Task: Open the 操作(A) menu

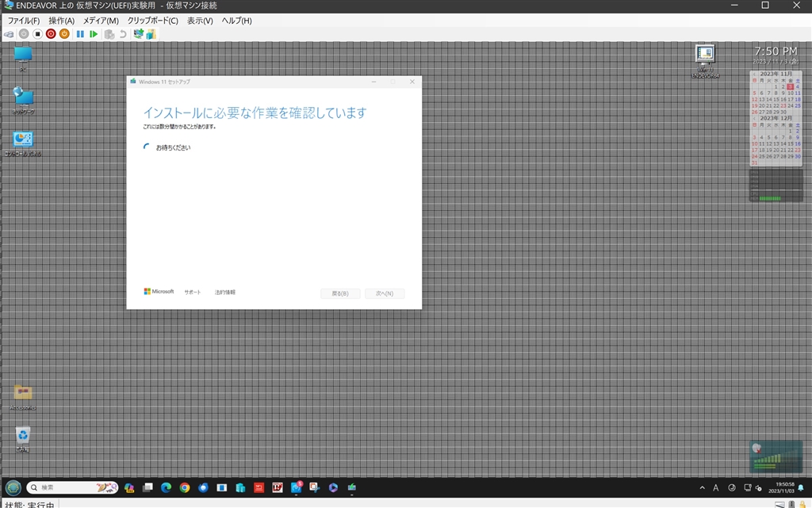Action: (62, 21)
